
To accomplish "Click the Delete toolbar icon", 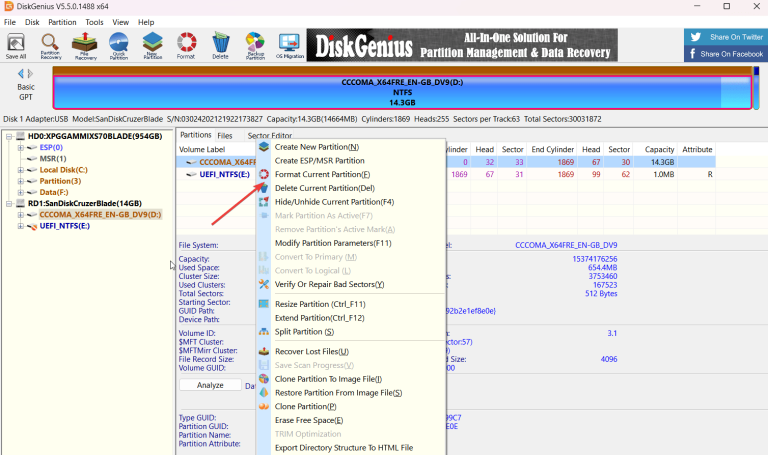I will point(220,46).
